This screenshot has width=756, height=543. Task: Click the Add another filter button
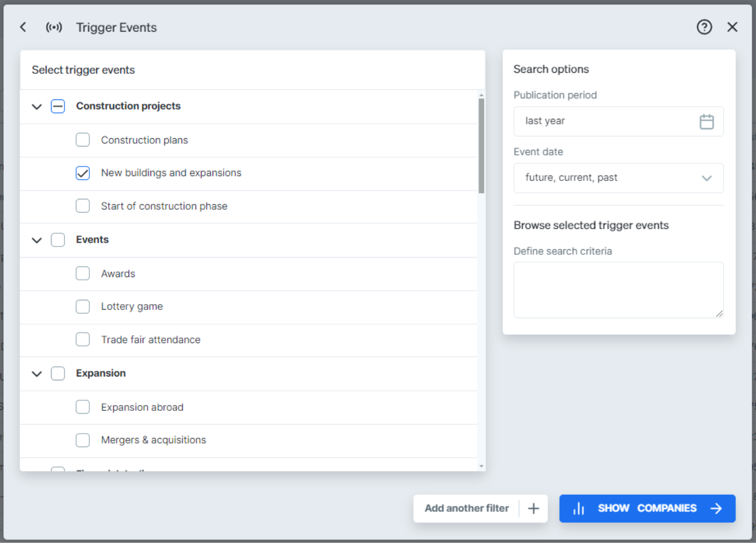(x=467, y=508)
